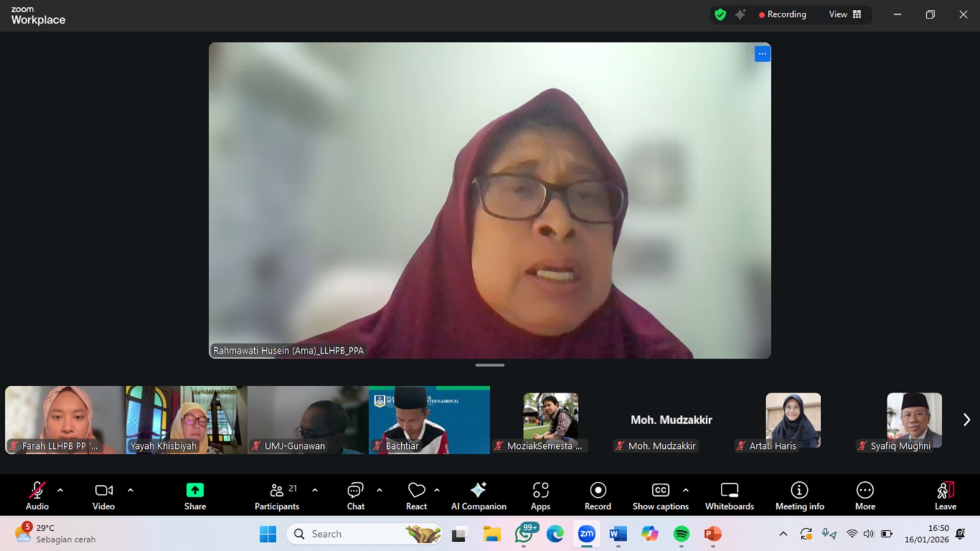Open the Participants list
Screen dimensions: 980x551
(x=277, y=496)
